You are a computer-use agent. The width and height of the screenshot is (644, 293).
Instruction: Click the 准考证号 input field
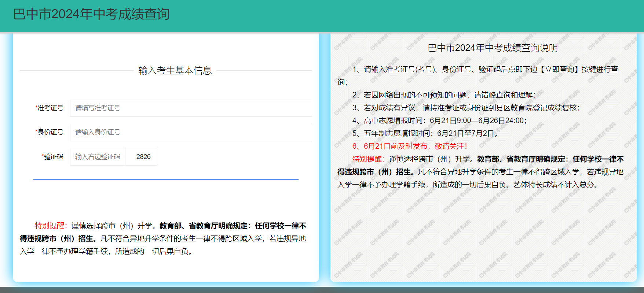[x=191, y=108]
